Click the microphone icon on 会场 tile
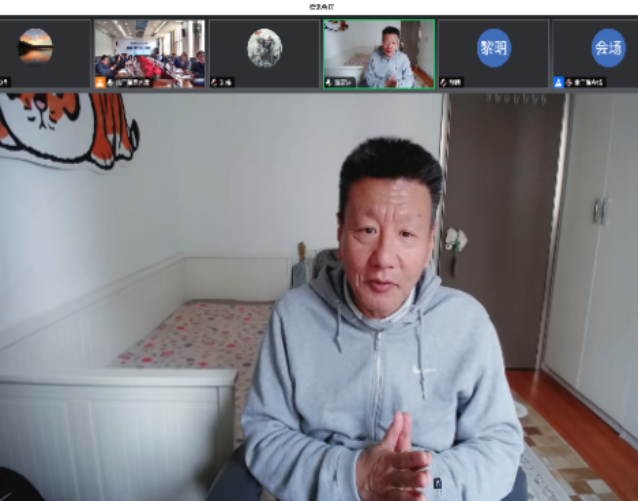Image resolution: width=638 pixels, height=501 pixels. point(567,82)
